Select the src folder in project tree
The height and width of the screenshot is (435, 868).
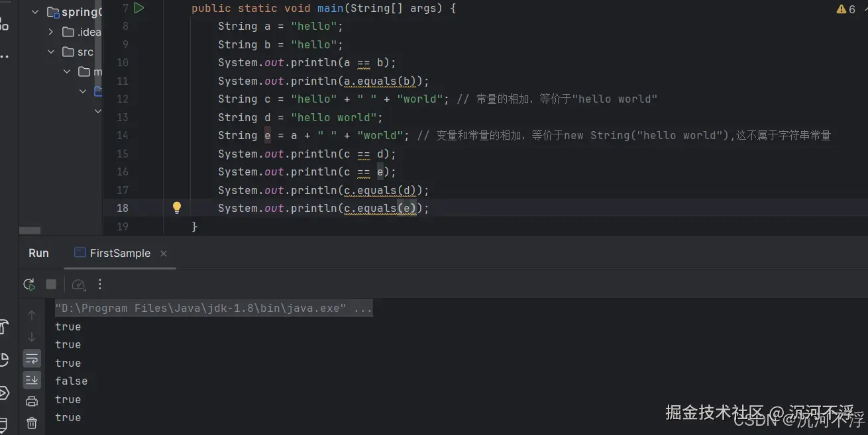tap(78, 52)
